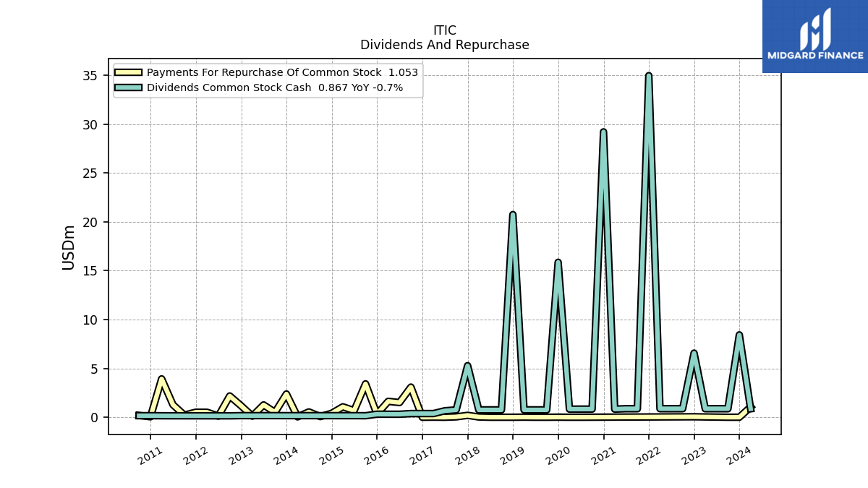Click the 2024 dividend peak near 8.5
868x488 pixels.
click(739, 334)
